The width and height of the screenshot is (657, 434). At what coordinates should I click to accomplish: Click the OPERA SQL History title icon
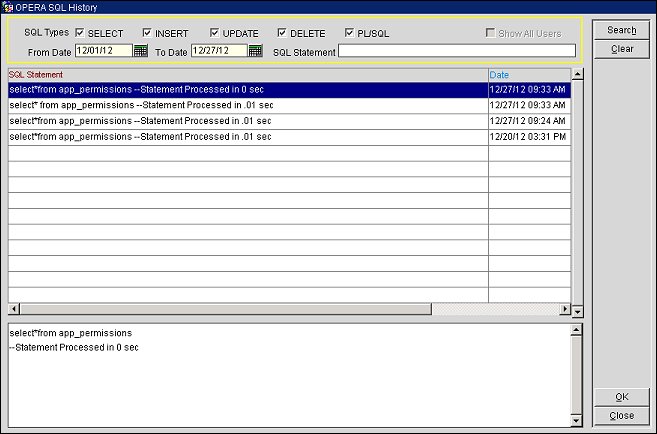click(x=7, y=7)
